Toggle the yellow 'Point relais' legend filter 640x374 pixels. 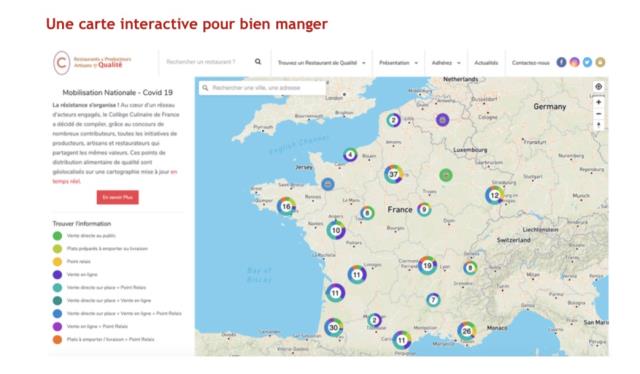coord(58,262)
